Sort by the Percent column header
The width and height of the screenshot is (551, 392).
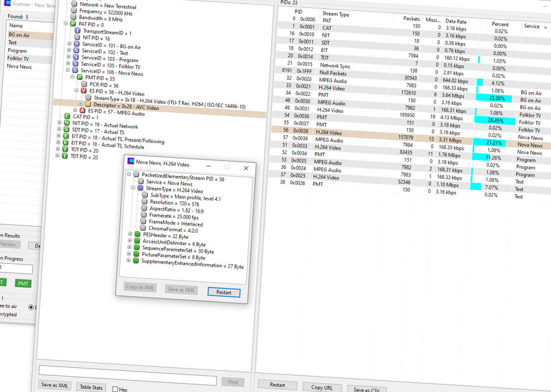click(500, 24)
